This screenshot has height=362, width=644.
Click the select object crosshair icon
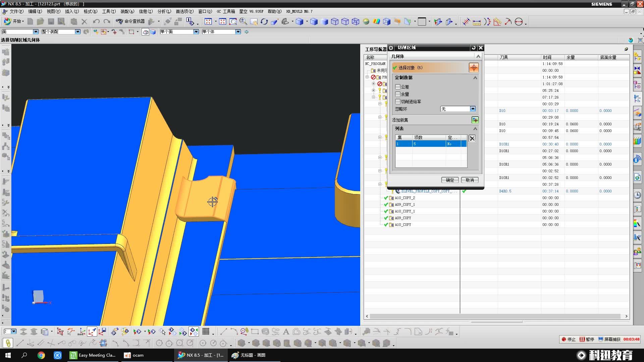pos(474,68)
